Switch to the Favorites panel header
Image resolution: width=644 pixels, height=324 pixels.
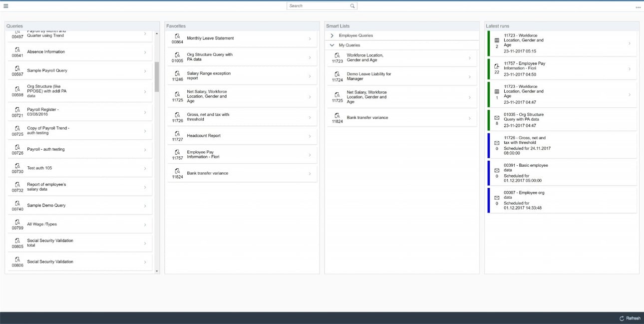point(176,25)
